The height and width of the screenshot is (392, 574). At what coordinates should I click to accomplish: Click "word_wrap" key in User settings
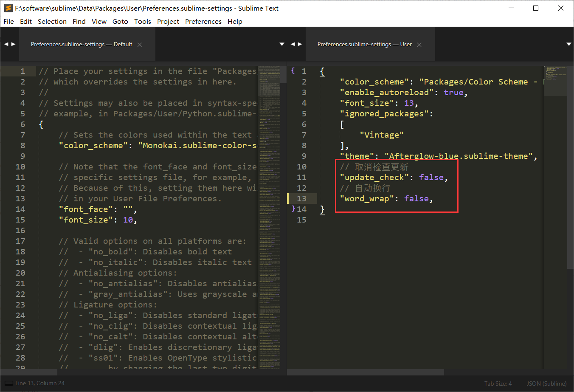click(367, 198)
